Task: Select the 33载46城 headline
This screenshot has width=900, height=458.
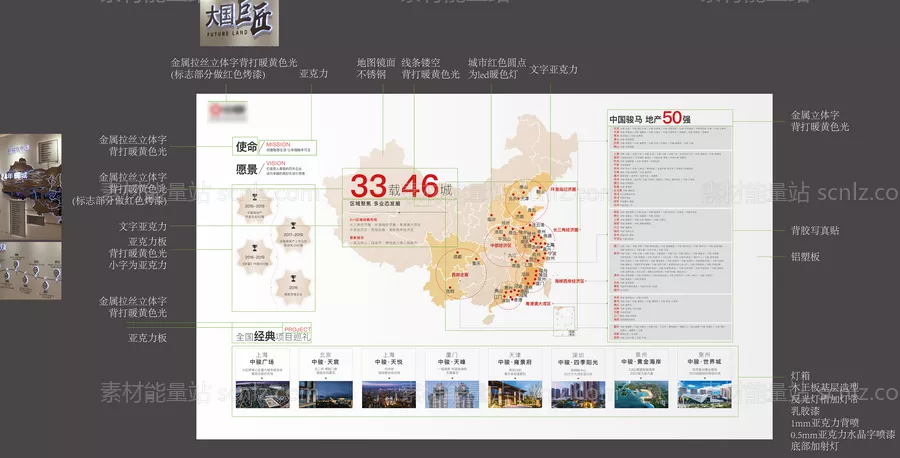Action: pyautogui.click(x=401, y=186)
